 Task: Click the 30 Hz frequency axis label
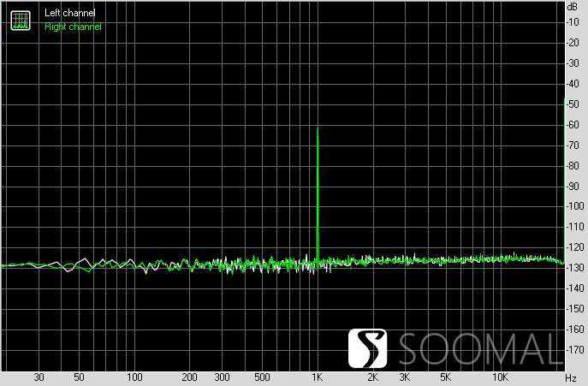tap(39, 377)
